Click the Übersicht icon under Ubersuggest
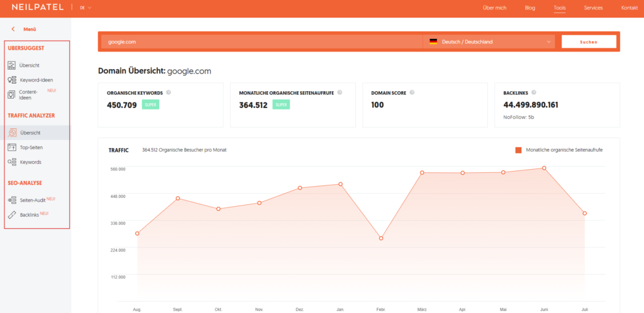The height and width of the screenshot is (313, 644). click(11, 65)
